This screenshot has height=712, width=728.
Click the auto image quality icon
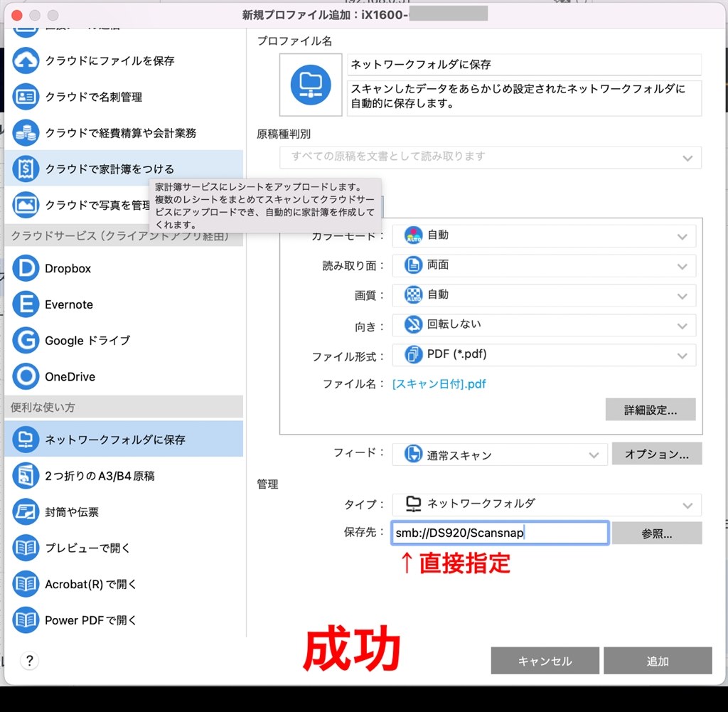point(413,294)
